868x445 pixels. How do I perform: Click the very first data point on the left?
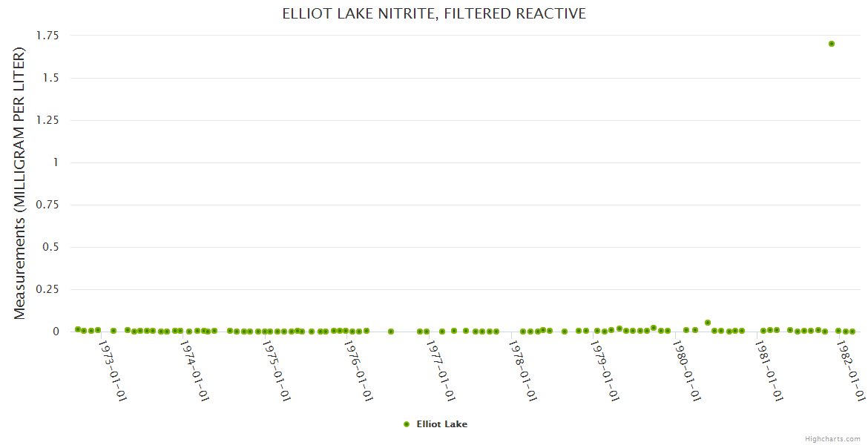coord(78,329)
